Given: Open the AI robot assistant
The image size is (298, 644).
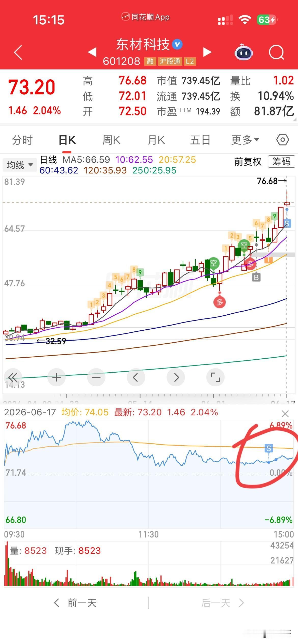Looking at the screenshot, I should pyautogui.click(x=243, y=52).
